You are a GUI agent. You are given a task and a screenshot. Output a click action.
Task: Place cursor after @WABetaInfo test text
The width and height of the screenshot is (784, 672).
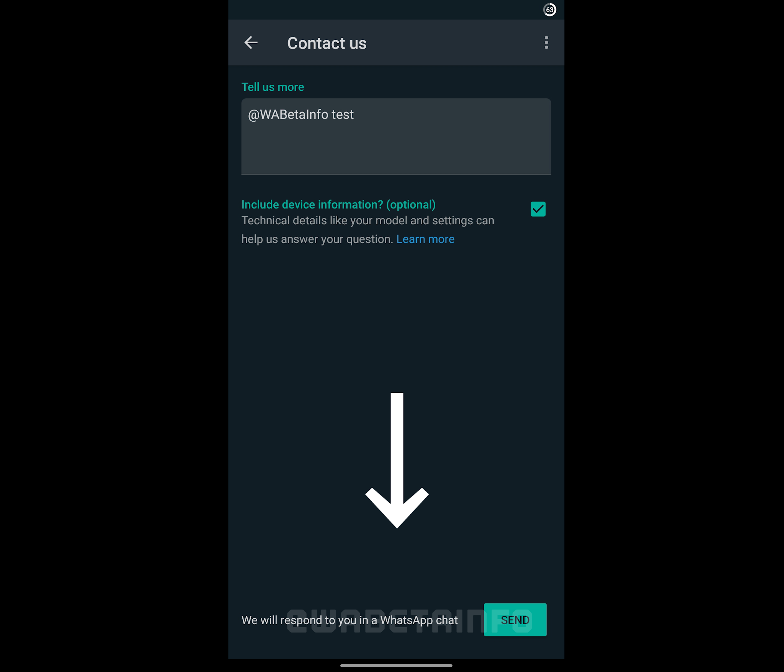[x=354, y=114]
